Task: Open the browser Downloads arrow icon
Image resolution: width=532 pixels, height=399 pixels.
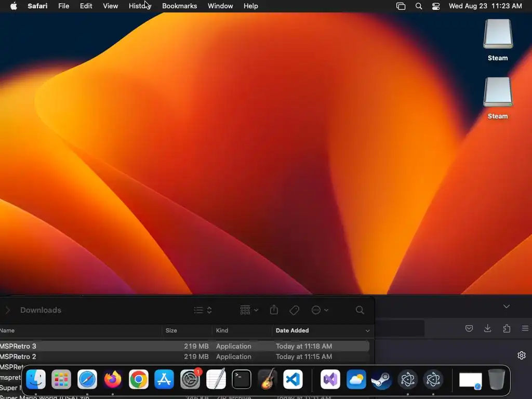Action: click(x=487, y=328)
